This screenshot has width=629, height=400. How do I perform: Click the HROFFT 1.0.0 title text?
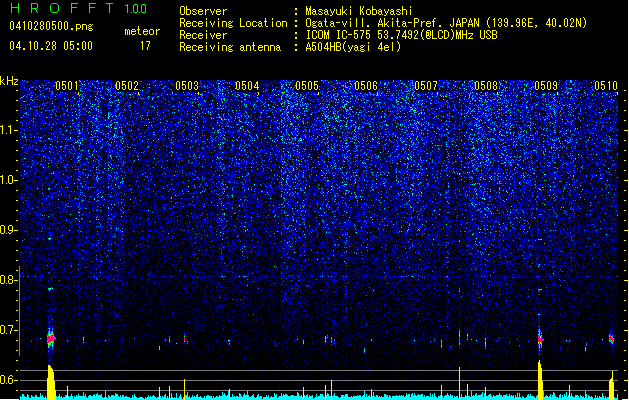pyautogui.click(x=79, y=8)
